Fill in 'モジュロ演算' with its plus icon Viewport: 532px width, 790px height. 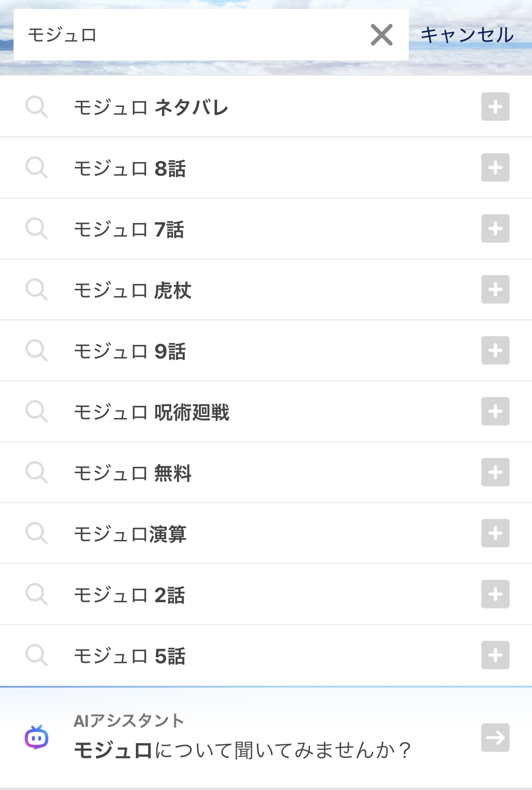(x=495, y=534)
